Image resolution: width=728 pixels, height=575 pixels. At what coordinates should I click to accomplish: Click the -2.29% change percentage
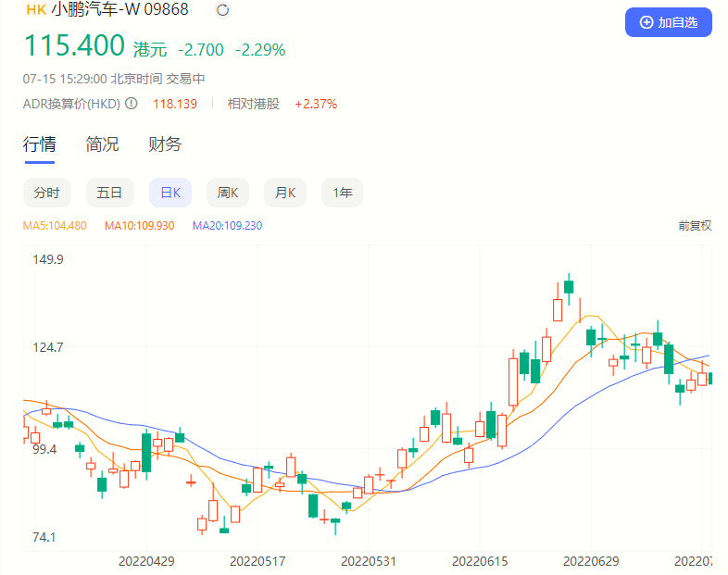click(260, 50)
